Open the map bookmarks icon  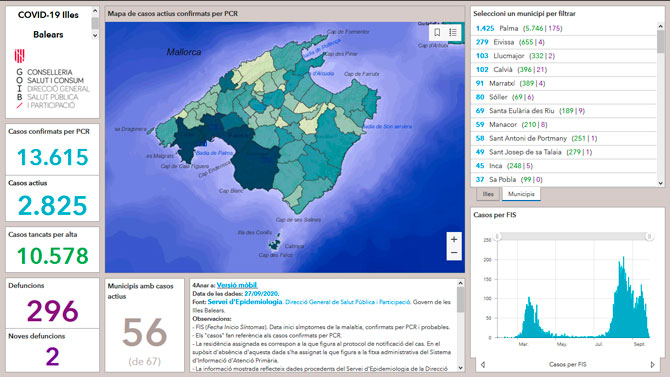[437, 32]
